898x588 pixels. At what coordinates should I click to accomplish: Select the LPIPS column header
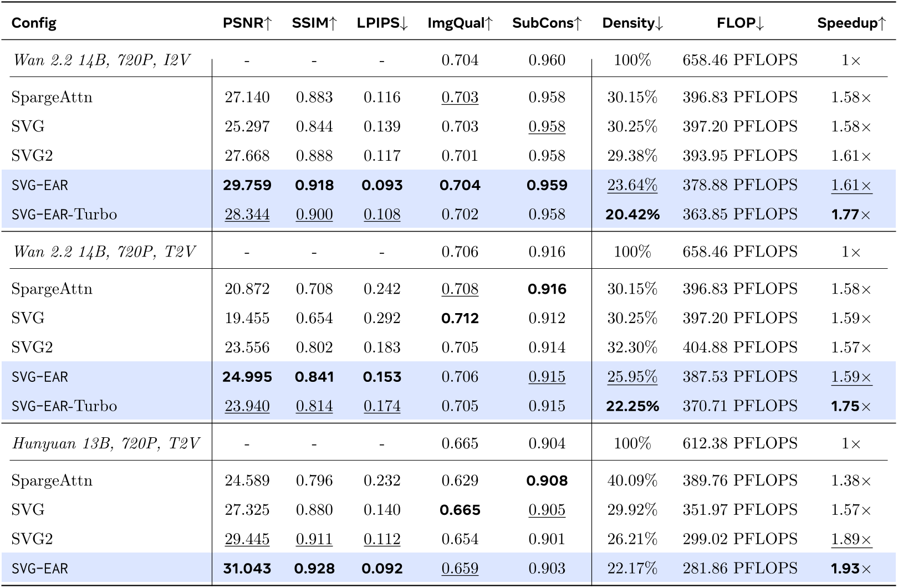point(382,23)
